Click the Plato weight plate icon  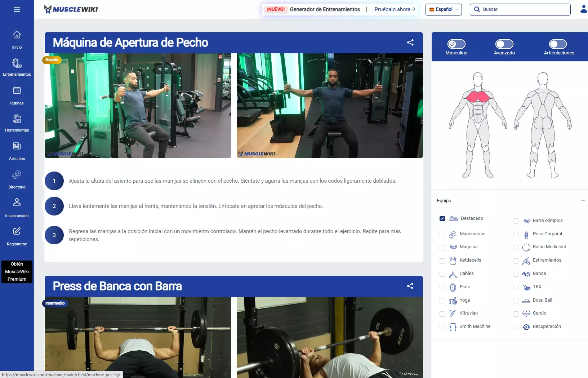click(453, 288)
